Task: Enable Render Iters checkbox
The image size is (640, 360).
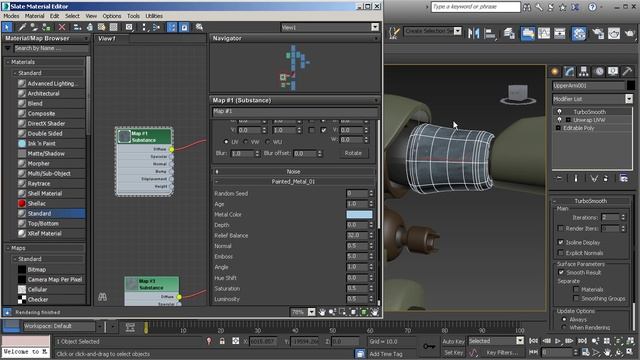Action: point(560,228)
